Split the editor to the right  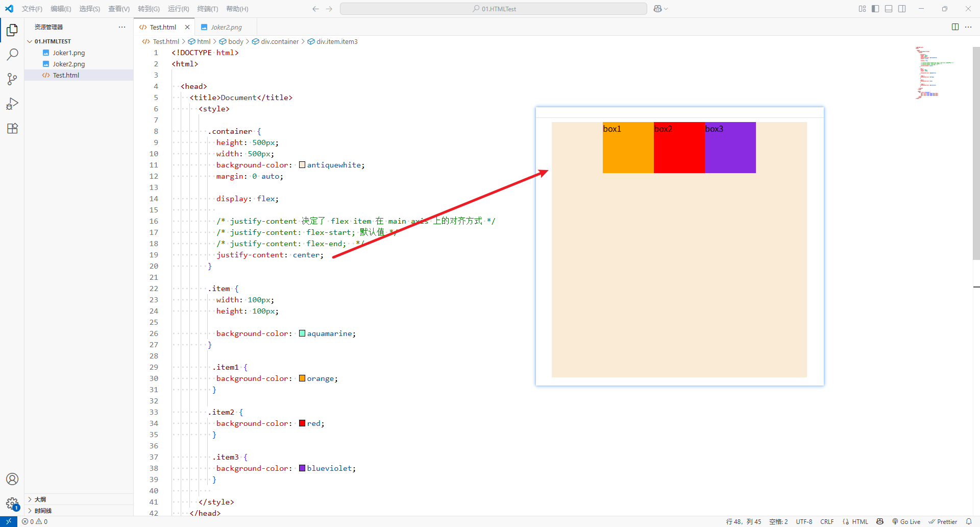point(955,27)
